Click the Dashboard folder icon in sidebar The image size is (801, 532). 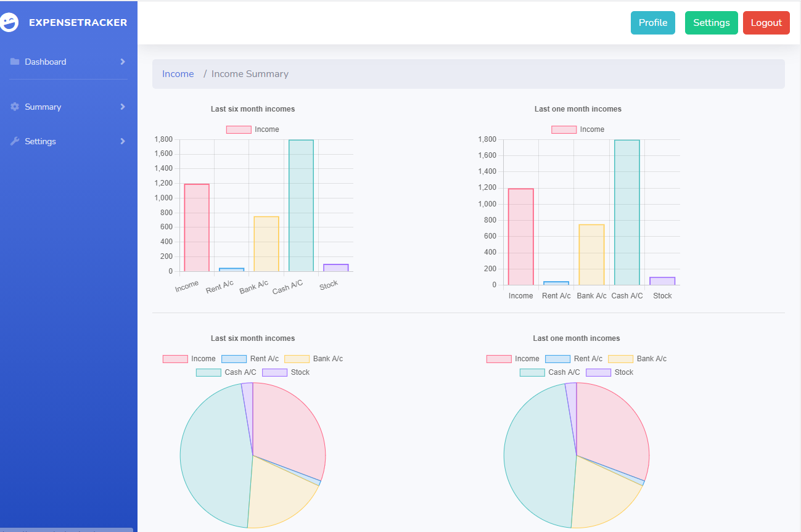point(15,62)
